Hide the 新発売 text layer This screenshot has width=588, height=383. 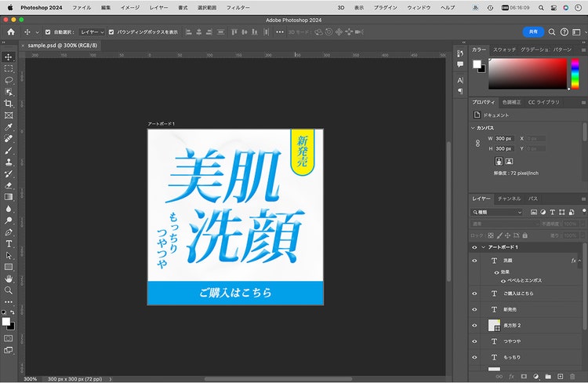point(474,309)
